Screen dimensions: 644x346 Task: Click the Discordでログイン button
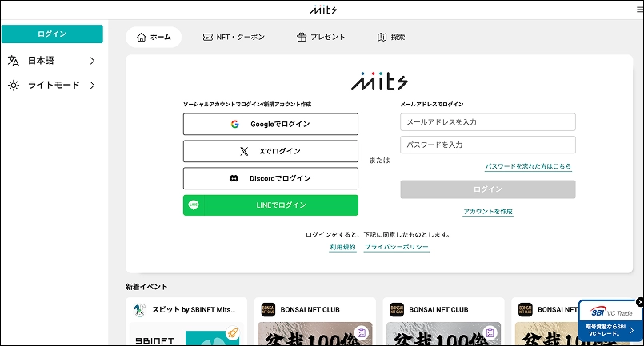(x=270, y=178)
